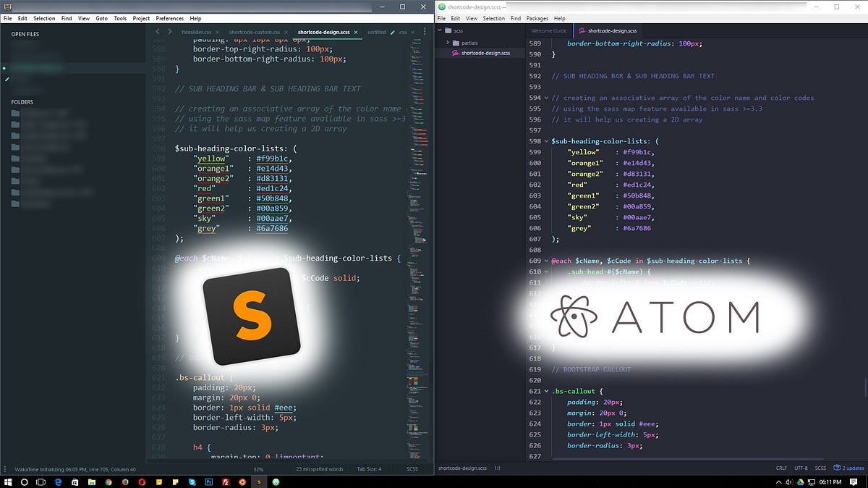Launch Photoshop from the Windows taskbar
This screenshot has width=868, height=488.
(x=210, y=481)
